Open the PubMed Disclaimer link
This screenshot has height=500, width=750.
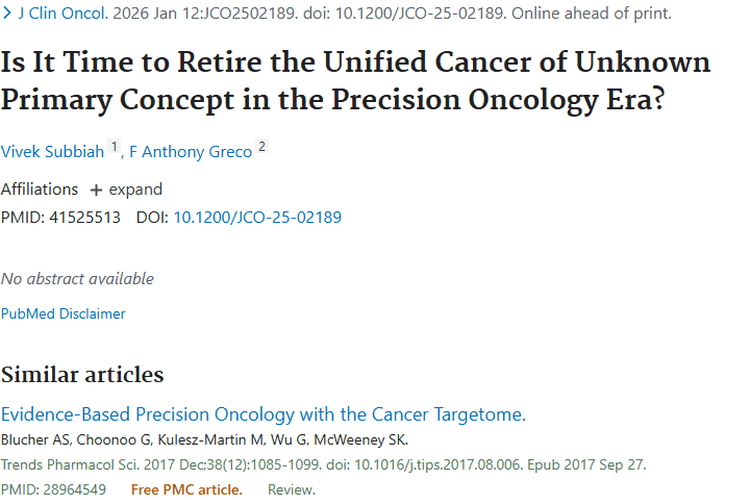point(63,313)
